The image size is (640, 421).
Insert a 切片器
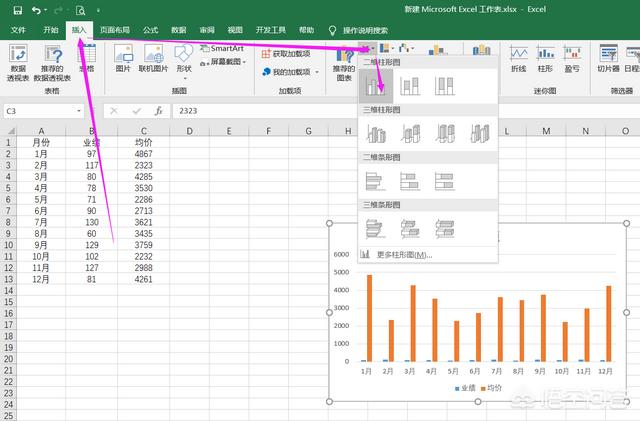point(609,58)
